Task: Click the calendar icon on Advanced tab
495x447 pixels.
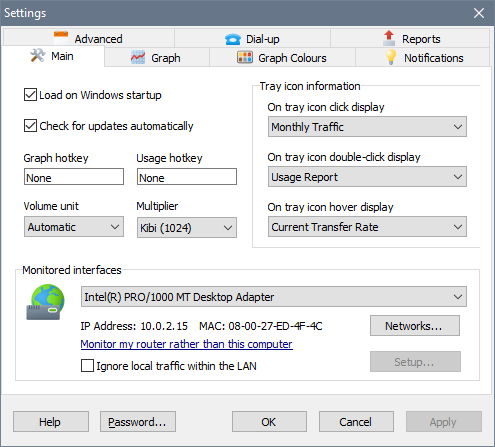Action: pyautogui.click(x=61, y=38)
